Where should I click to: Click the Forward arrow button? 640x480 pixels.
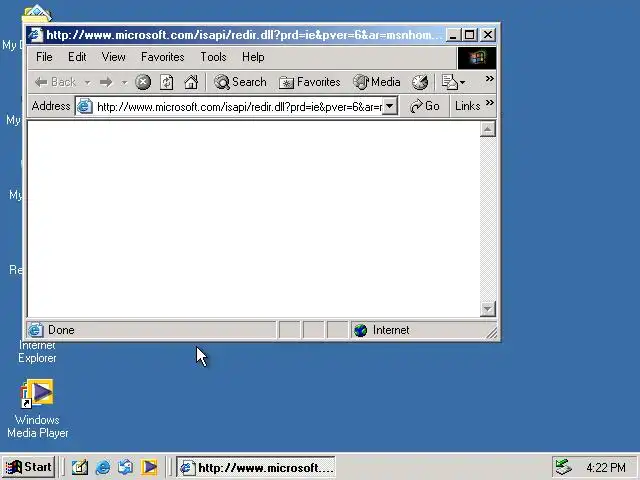[x=106, y=82]
